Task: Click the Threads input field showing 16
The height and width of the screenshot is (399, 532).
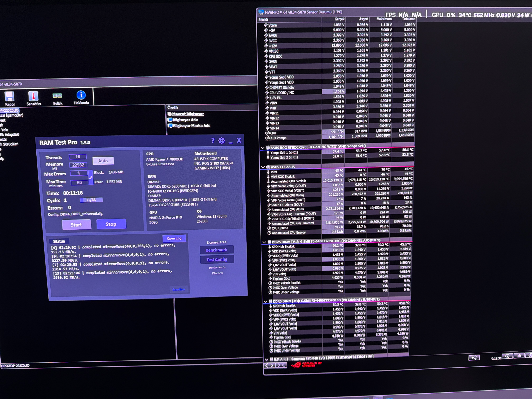Action: tap(78, 157)
